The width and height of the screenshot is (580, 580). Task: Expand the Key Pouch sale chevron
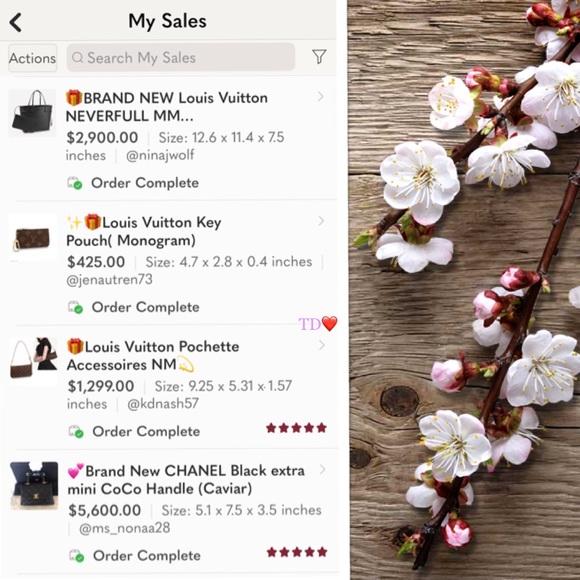point(321,221)
